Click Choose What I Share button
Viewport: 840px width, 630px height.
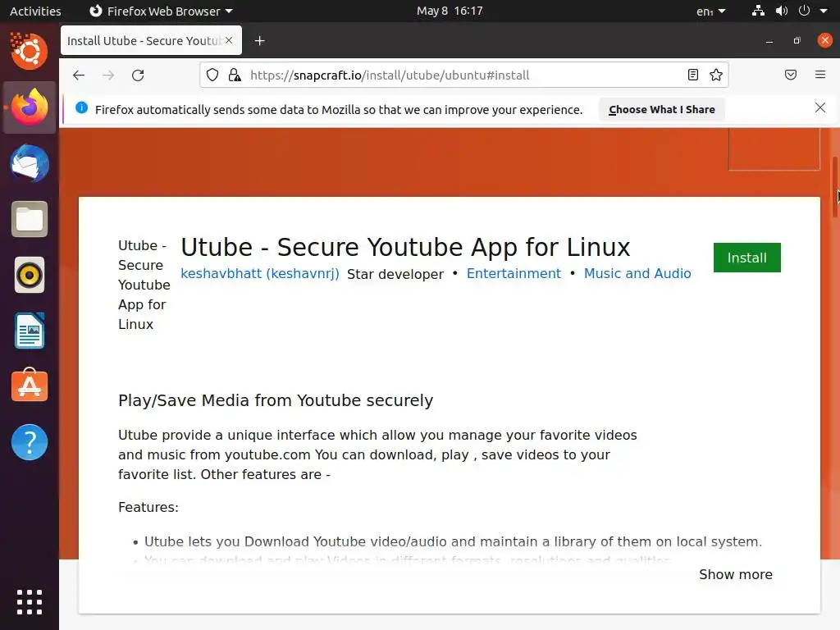(x=662, y=109)
